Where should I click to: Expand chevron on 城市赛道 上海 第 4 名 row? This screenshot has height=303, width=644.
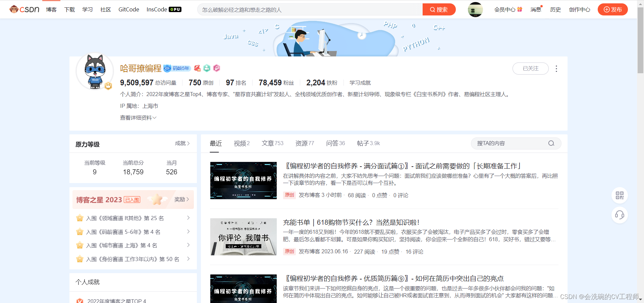(x=188, y=245)
